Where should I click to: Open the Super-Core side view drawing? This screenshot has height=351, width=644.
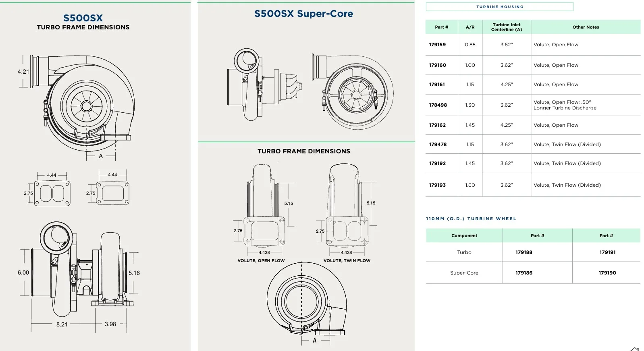(x=265, y=85)
